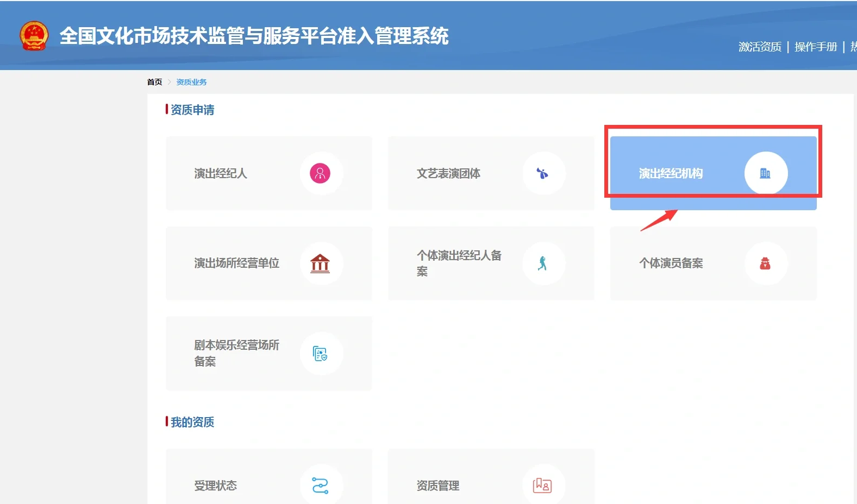Click the national emblem logo in header

click(34, 36)
